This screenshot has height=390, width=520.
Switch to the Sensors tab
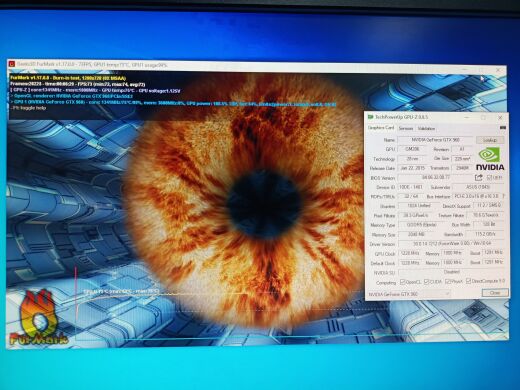click(x=406, y=128)
